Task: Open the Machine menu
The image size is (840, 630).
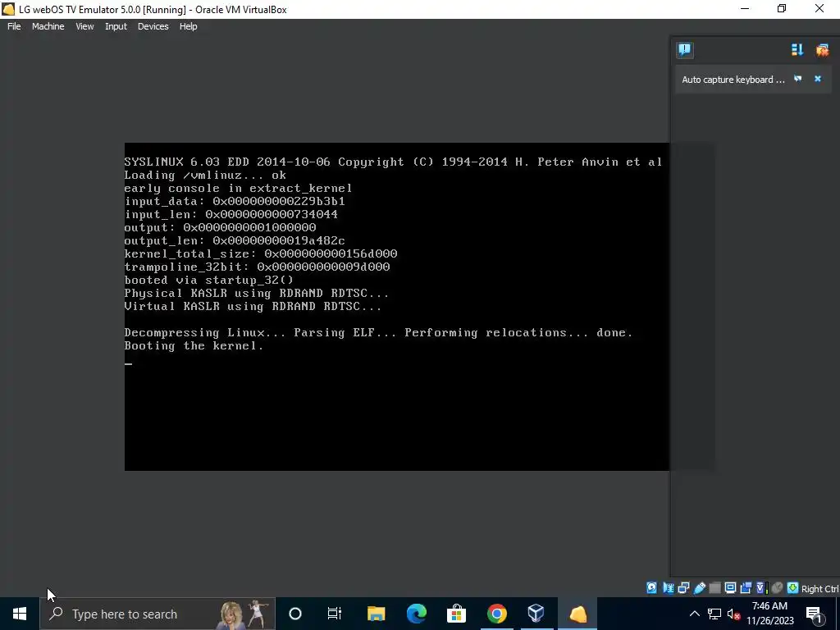Action: pos(48,26)
